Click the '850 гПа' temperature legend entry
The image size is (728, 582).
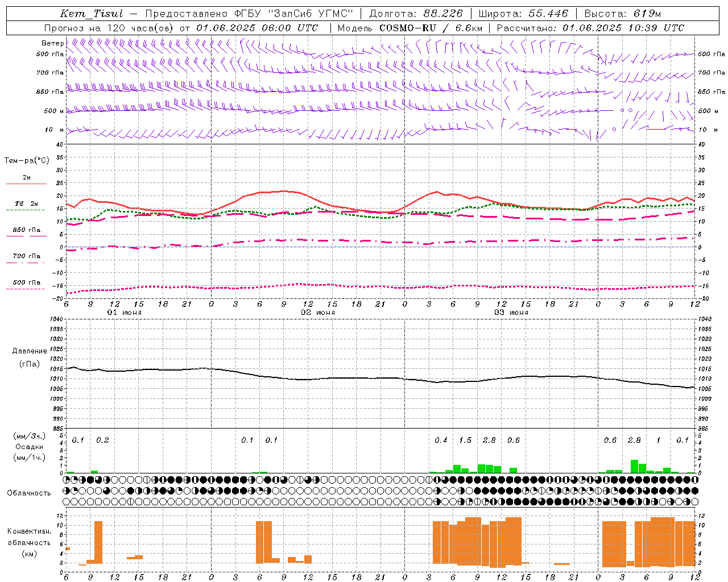click(x=27, y=230)
